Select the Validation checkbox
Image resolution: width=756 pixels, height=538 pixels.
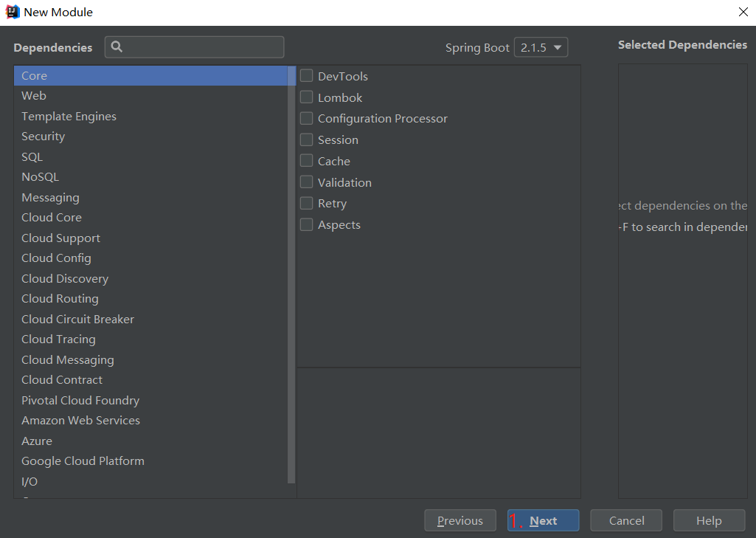[x=307, y=182]
